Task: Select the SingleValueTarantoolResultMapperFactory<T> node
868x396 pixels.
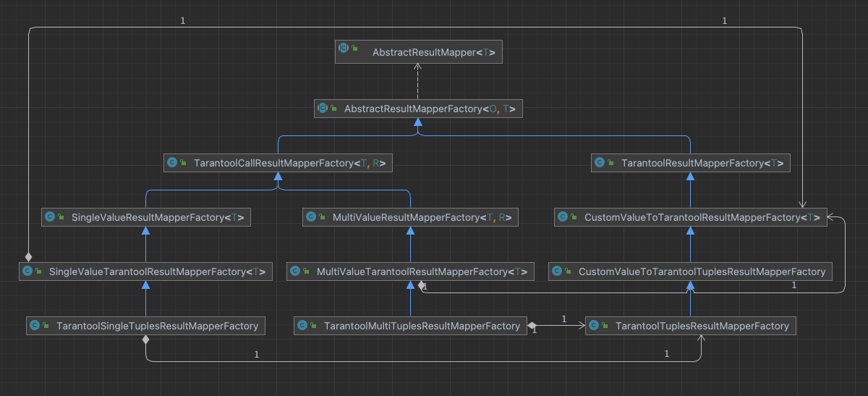Action: tap(146, 271)
